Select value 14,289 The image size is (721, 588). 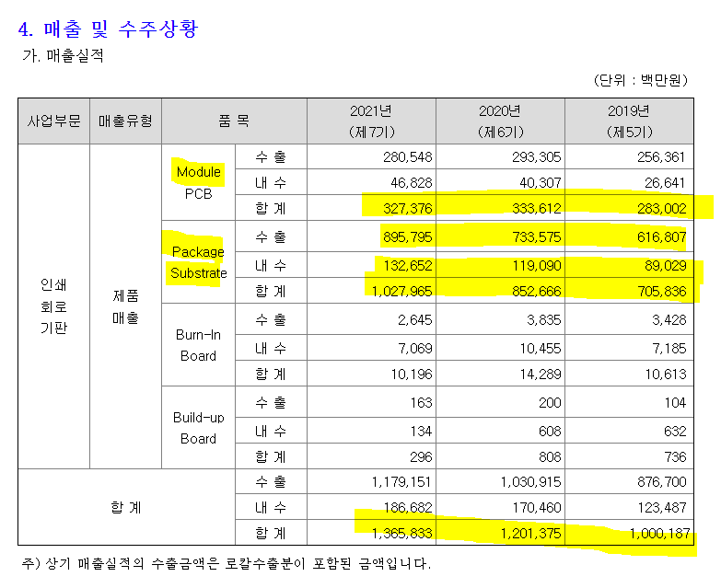point(541,374)
